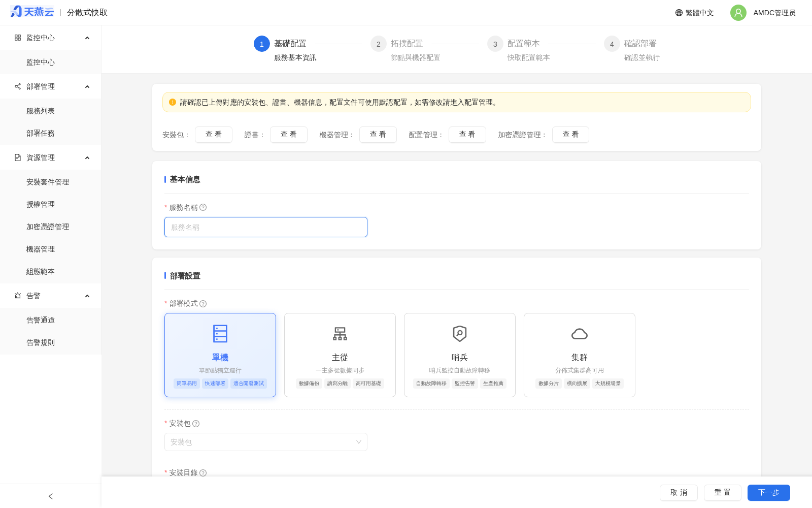This screenshot has height=508, width=812.
Task: Click AMDC管理員 username
Action: tap(774, 13)
